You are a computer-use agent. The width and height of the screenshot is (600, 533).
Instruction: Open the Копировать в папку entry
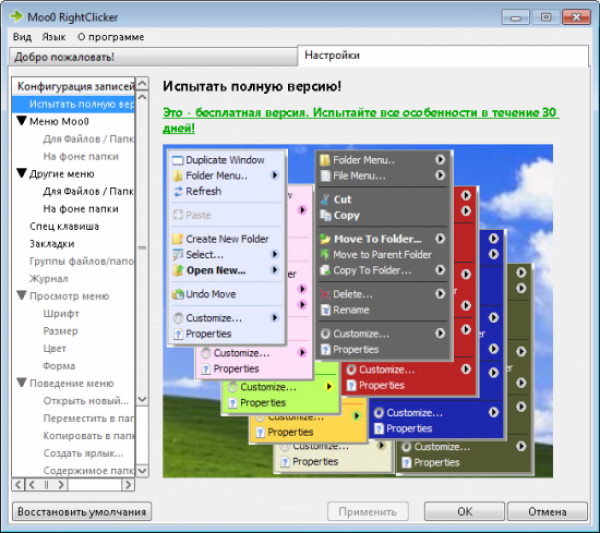coord(88,436)
